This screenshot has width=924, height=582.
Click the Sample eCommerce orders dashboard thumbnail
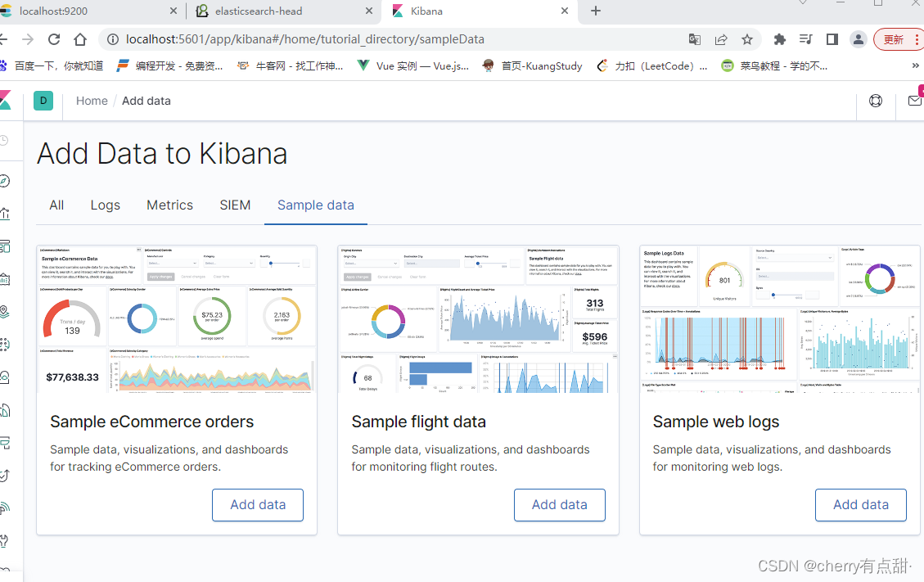(x=177, y=319)
